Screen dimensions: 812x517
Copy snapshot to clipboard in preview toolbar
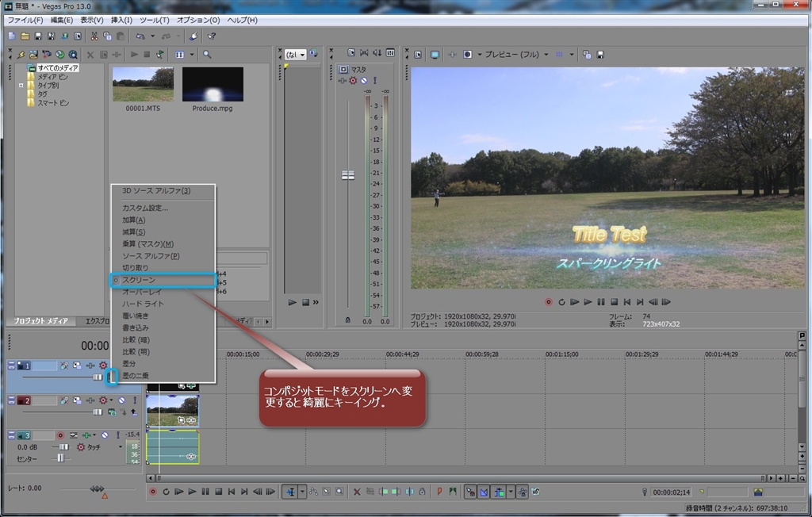(587, 55)
